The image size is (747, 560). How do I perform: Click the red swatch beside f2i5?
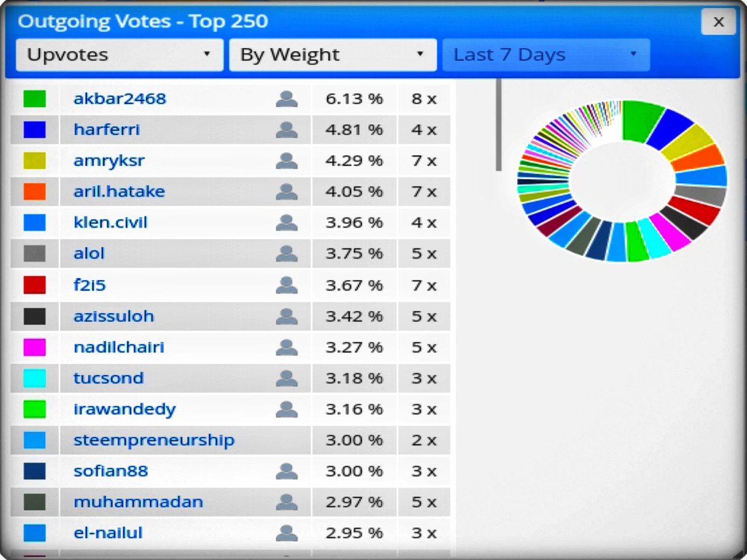coord(34,285)
